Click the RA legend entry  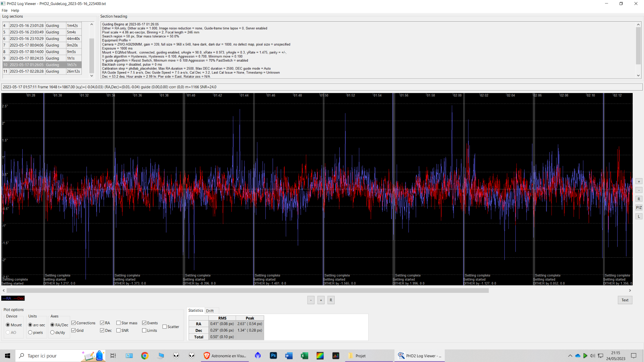[7, 299]
